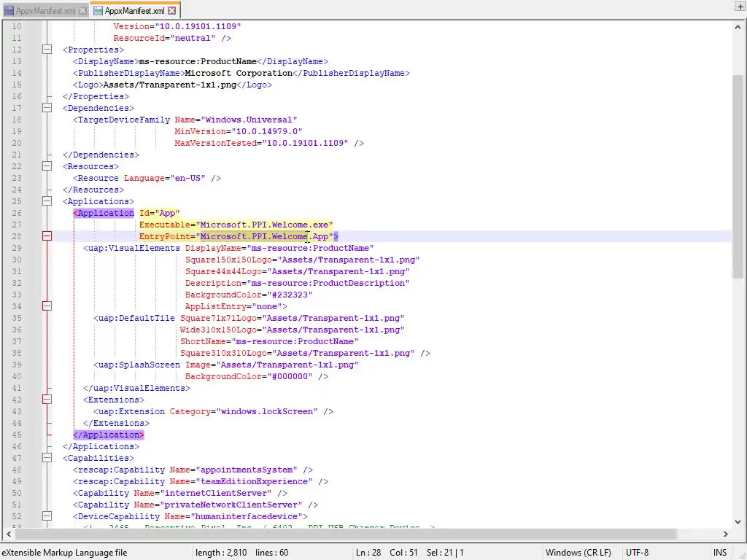Viewport: 747px width, 560px height.
Task: Click the 'windows.lockScreen' category value
Action: 267,411
